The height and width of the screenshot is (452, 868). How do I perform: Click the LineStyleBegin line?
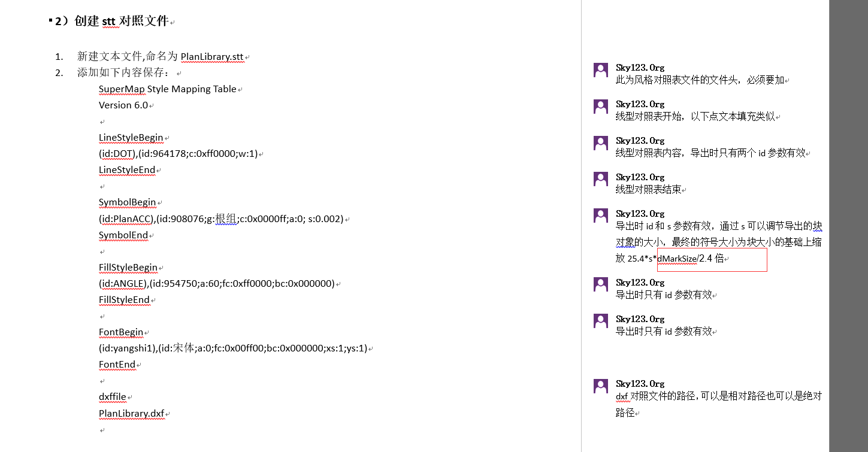(x=131, y=138)
